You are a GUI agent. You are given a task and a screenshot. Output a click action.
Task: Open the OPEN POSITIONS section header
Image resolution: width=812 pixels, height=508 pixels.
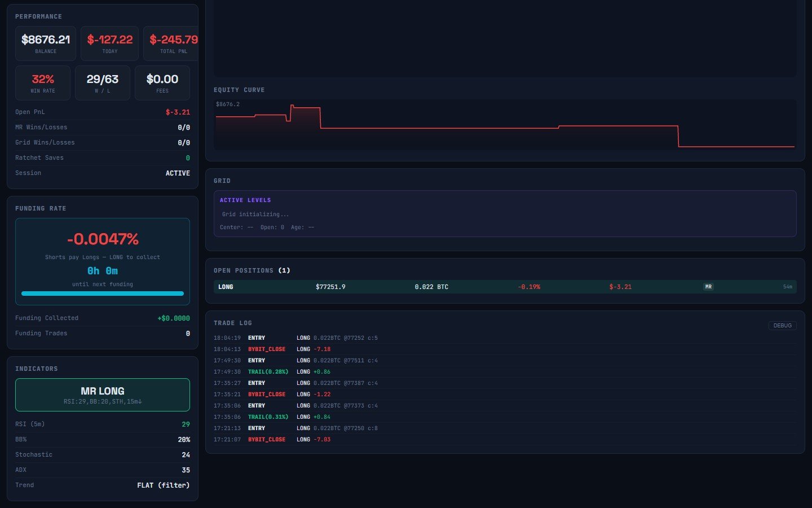[x=251, y=270]
